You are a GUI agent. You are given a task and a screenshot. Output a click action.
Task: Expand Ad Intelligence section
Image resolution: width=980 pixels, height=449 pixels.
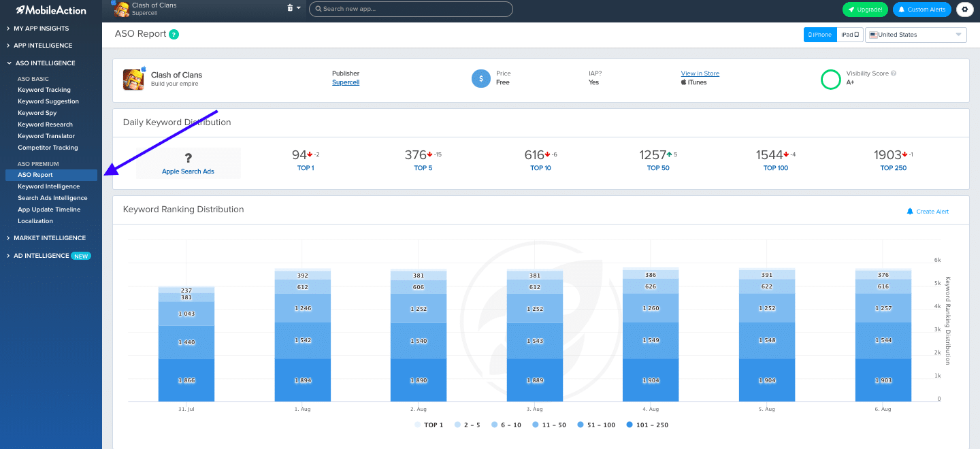(41, 256)
